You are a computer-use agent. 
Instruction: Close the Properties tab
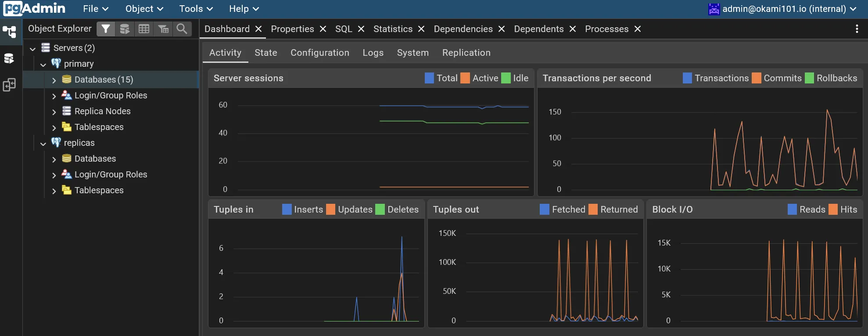tap(323, 29)
